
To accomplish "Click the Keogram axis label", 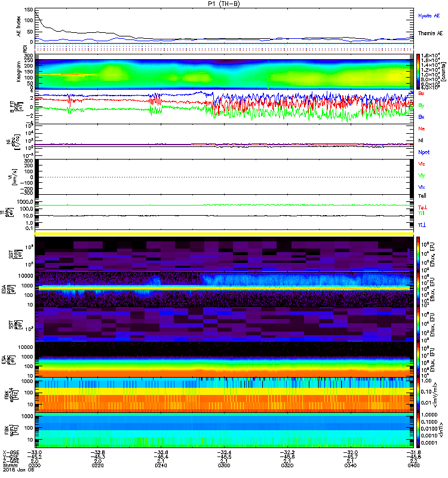I will click(x=19, y=72).
